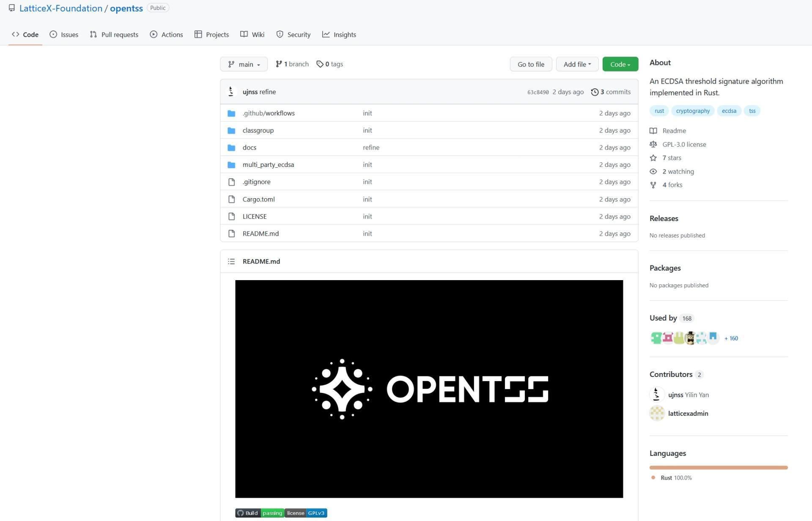This screenshot has width=812, height=521.
Task: Click the Cargo.toml file icon
Action: pyautogui.click(x=231, y=199)
